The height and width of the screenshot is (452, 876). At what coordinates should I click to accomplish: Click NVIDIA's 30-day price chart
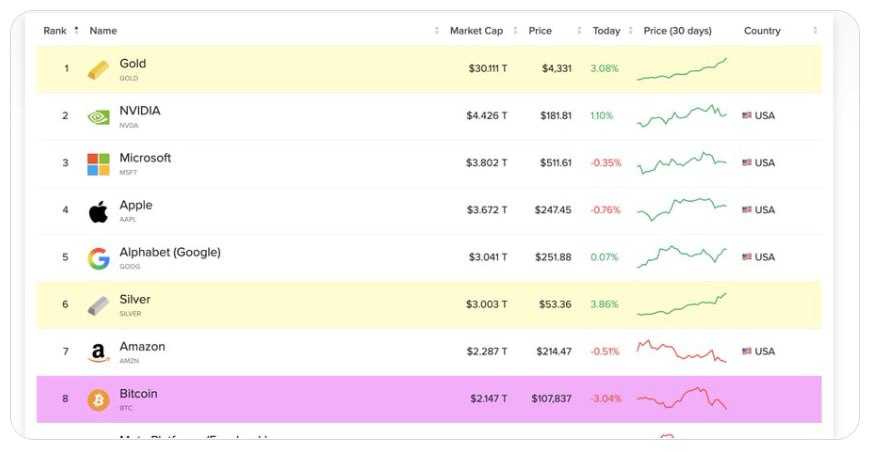click(682, 116)
